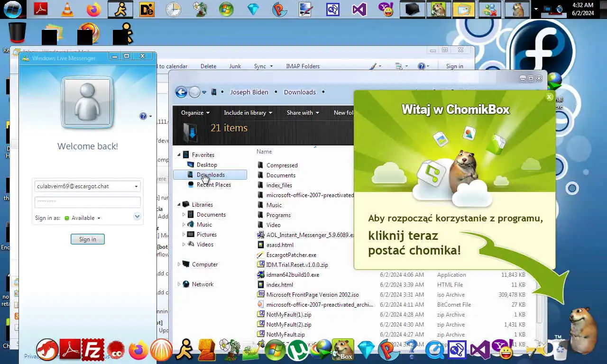607x364 pixels.
Task: Open the Share with dropdown
Action: (303, 113)
